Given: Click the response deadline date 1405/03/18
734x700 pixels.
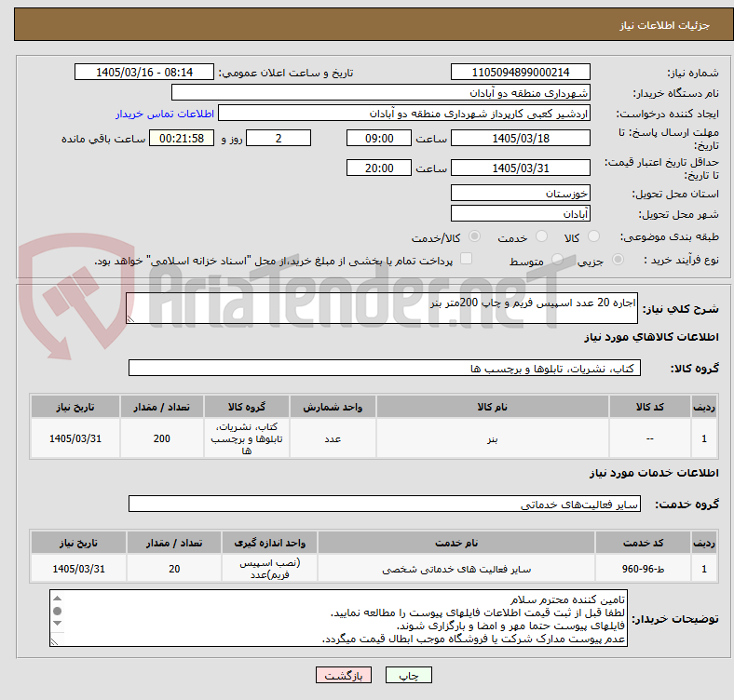Looking at the screenshot, I should pos(520,138).
